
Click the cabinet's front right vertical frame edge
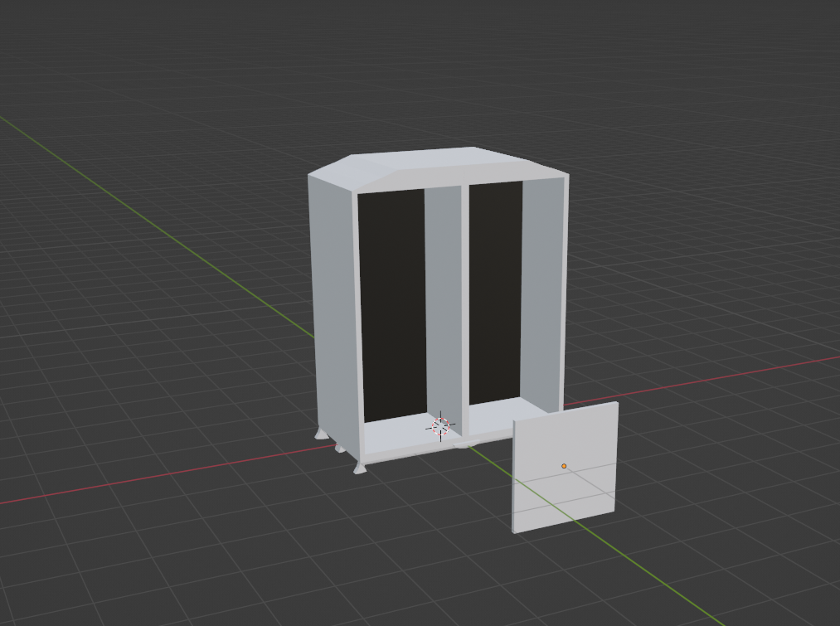(566, 290)
